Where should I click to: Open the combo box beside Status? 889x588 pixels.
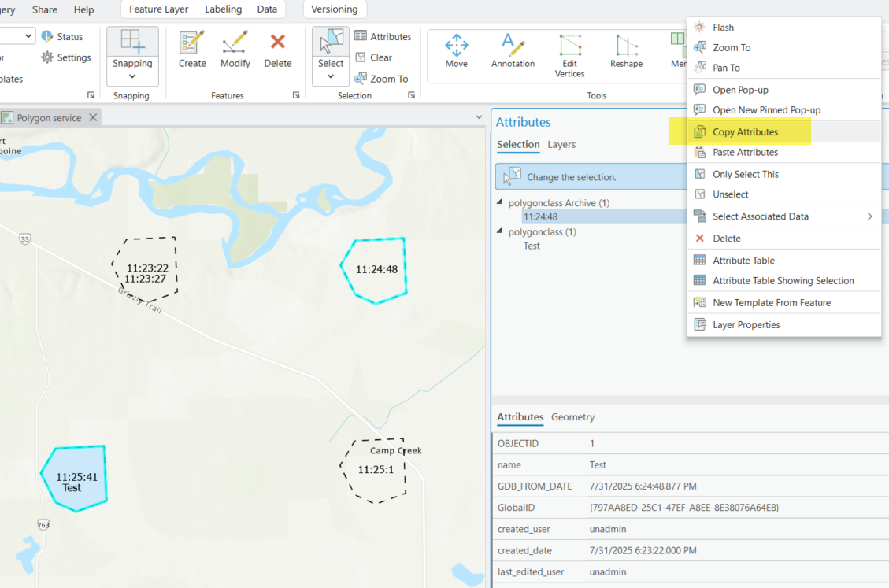point(17,36)
